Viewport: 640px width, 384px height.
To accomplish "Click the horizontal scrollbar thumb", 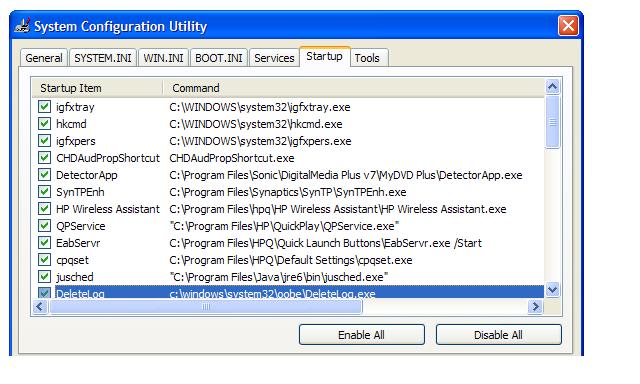I will click(x=206, y=306).
